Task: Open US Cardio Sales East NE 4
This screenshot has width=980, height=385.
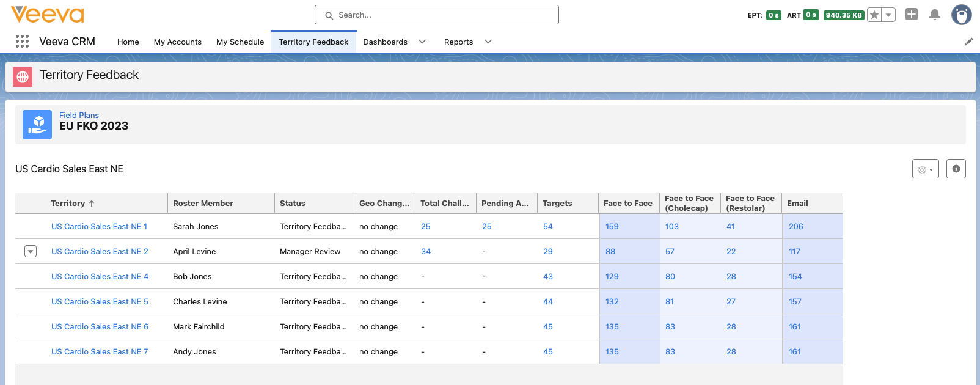Action: [x=100, y=276]
